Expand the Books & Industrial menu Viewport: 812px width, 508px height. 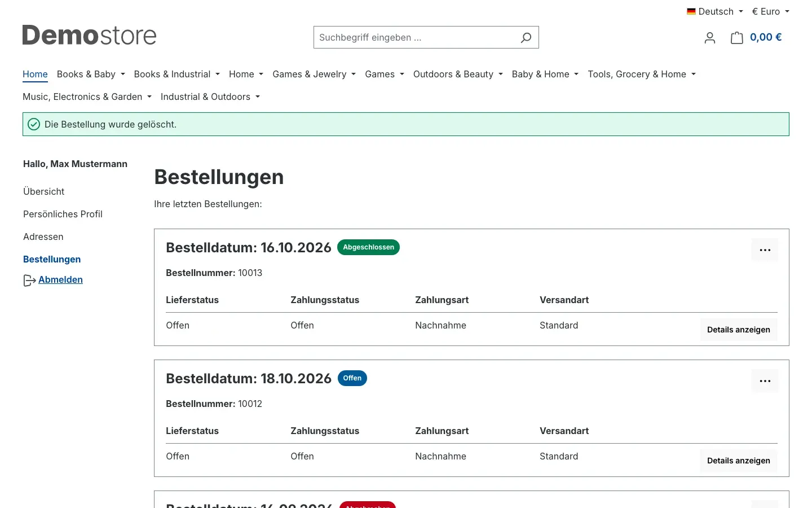[x=176, y=74]
